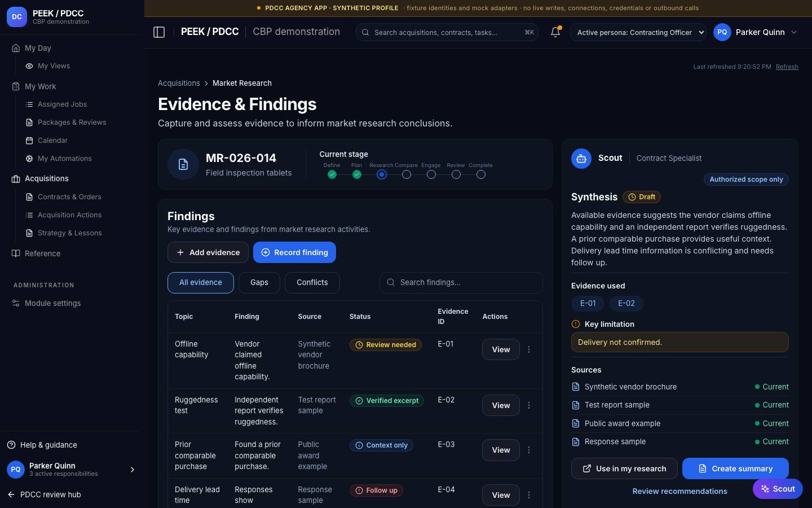
Task: Click Create summary button
Action: pos(735,468)
